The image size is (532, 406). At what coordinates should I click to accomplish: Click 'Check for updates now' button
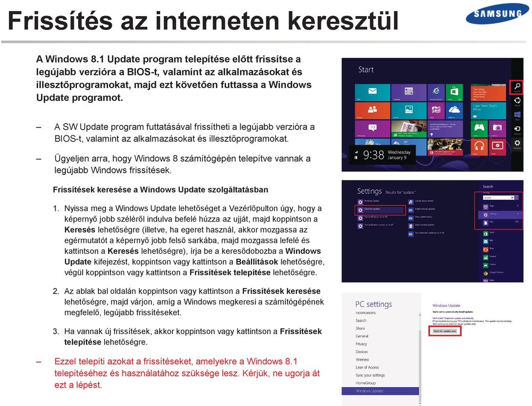coord(445,331)
